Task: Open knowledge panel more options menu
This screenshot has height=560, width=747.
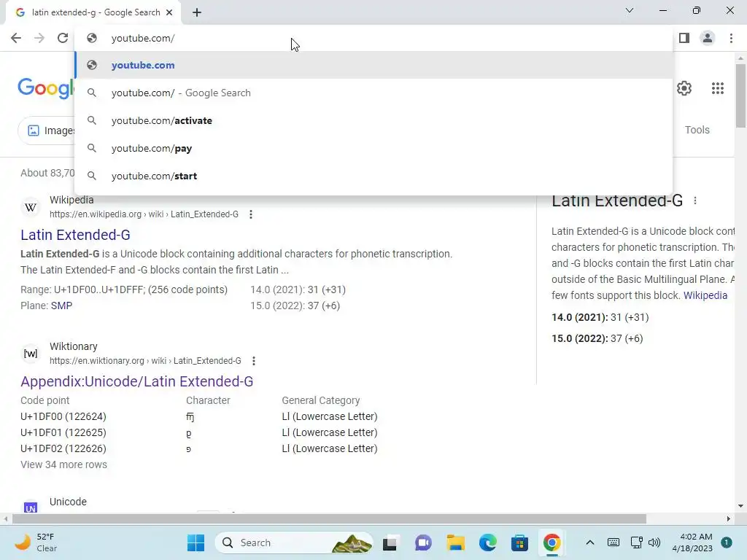Action: 695,201
